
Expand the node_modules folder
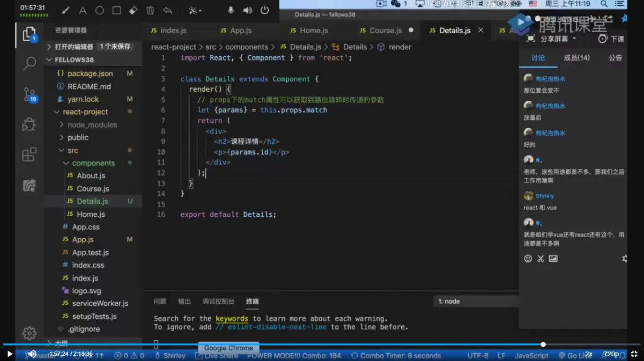pyautogui.click(x=92, y=125)
